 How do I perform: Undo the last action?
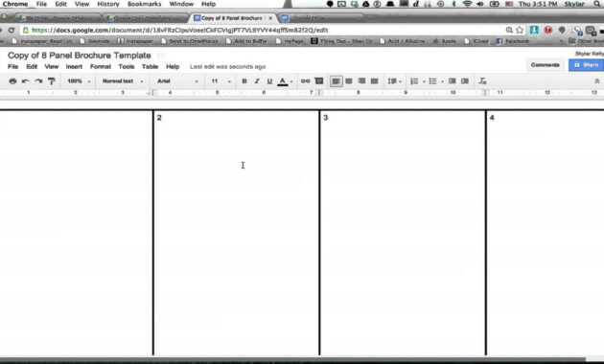coord(26,81)
